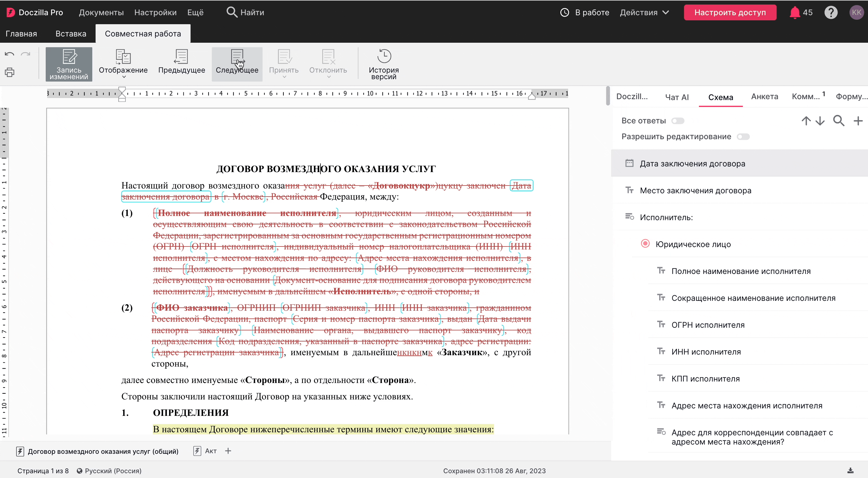Open the help question mark icon
868x478 pixels.
click(x=831, y=13)
